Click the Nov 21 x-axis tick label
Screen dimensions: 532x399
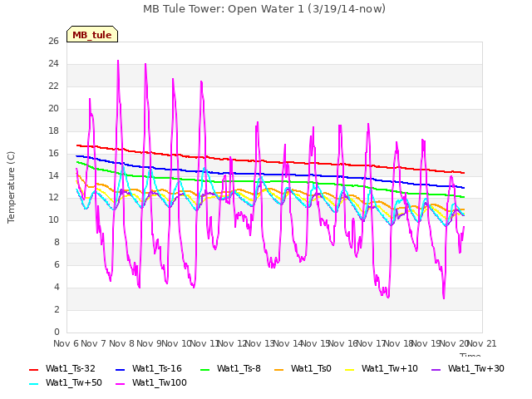[x=481, y=343]
